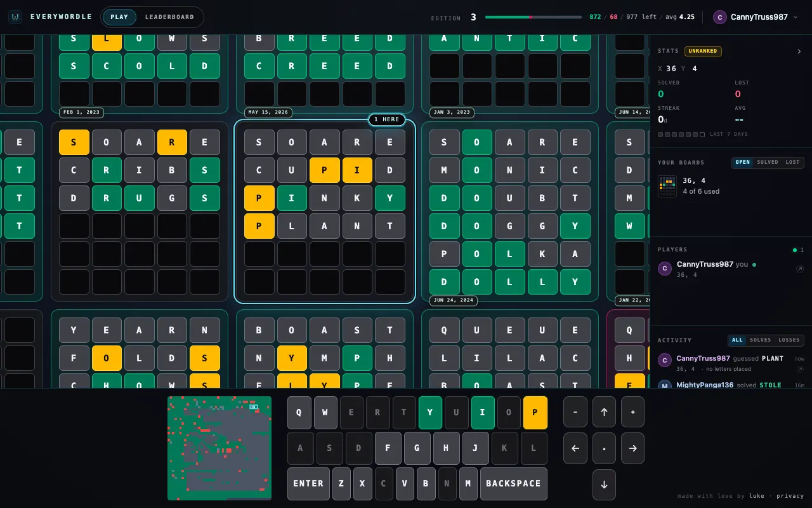The width and height of the screenshot is (812, 508).
Task: Tap the green I key
Action: pos(483,413)
